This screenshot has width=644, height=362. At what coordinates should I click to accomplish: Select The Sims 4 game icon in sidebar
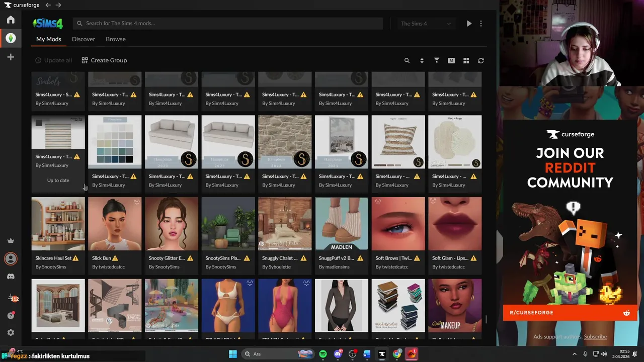pyautogui.click(x=11, y=38)
